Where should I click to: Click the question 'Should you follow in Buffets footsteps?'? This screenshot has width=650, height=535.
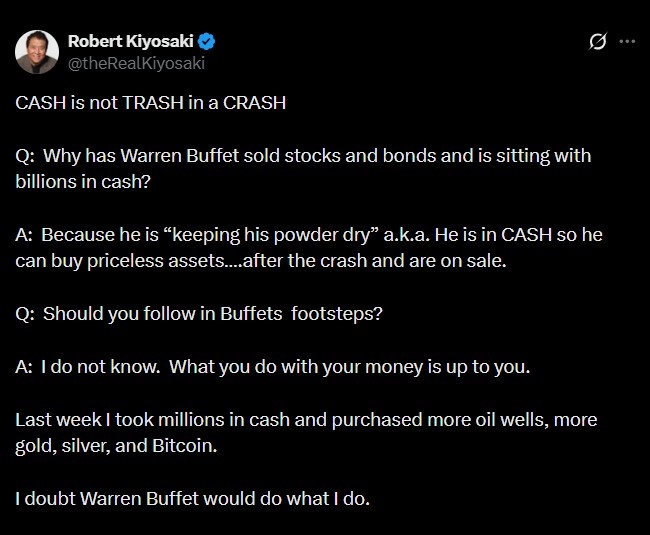point(200,313)
